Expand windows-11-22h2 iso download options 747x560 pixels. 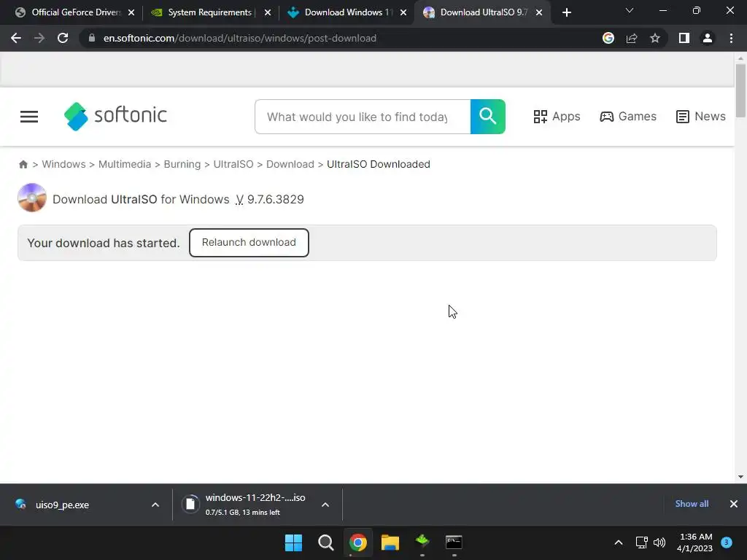[x=325, y=505]
